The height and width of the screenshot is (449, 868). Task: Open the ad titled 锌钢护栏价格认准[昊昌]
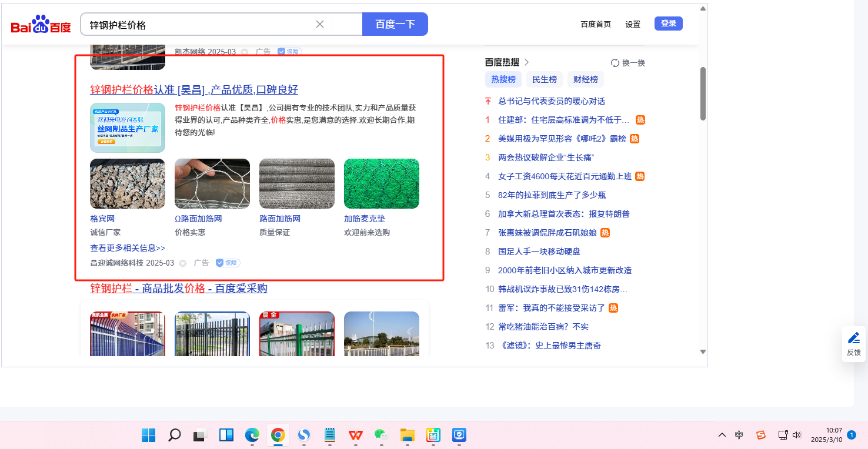click(x=194, y=90)
